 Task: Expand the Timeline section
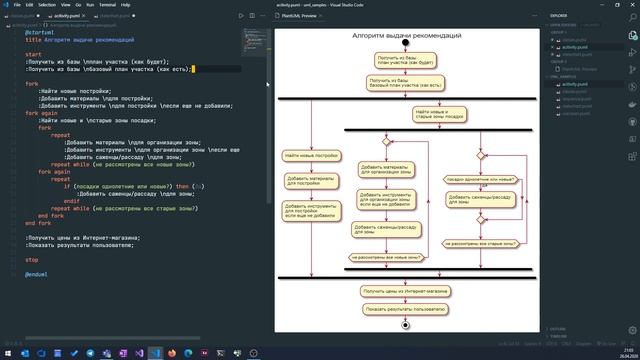[x=558, y=336]
